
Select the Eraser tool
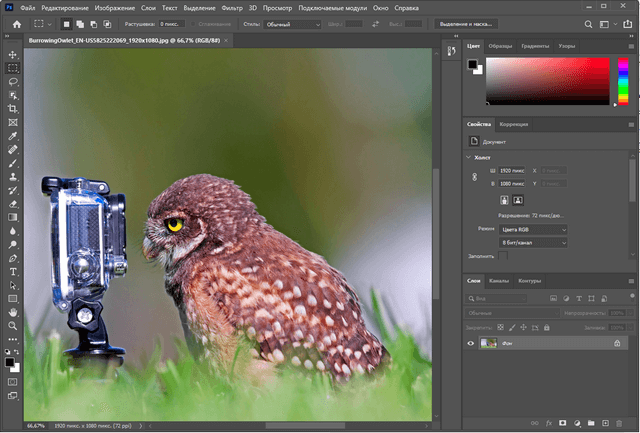click(x=13, y=204)
